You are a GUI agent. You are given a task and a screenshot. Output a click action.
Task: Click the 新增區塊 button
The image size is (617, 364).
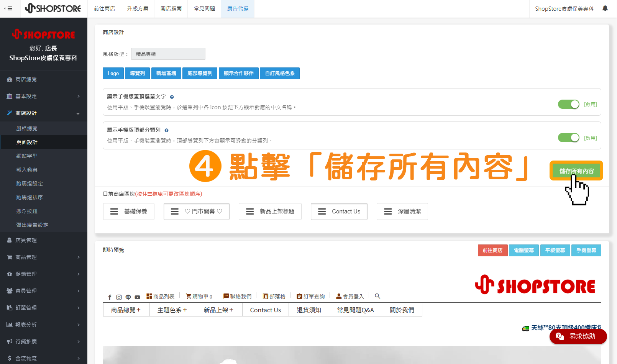166,73
